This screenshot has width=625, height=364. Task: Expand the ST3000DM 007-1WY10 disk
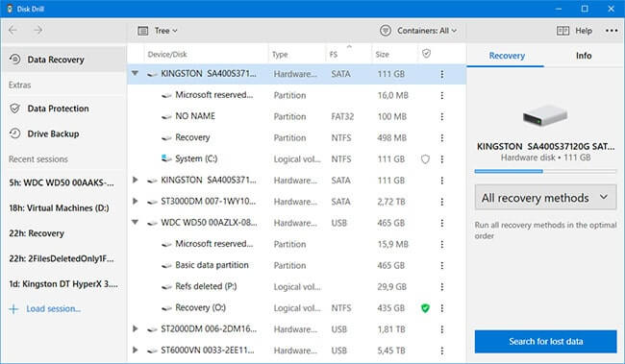tap(136, 201)
